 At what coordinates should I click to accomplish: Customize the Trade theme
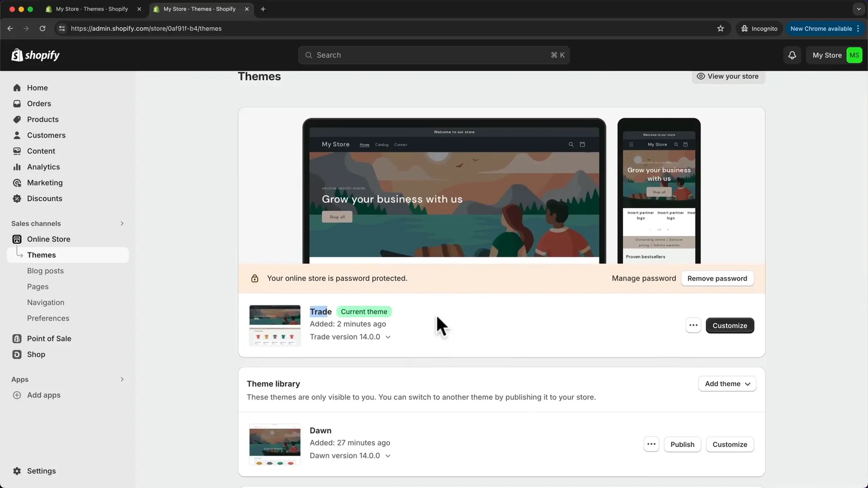730,325
